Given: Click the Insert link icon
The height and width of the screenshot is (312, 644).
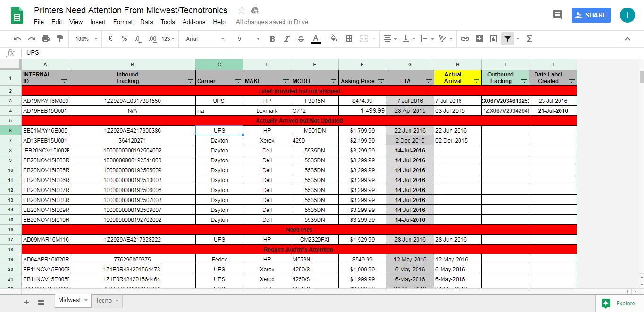Looking at the screenshot, I should click(x=465, y=39).
